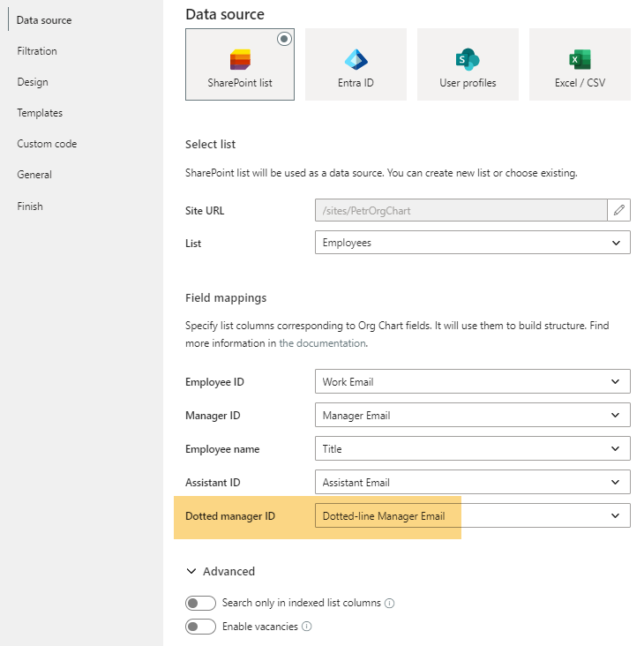Screen dimensions: 644x646
Task: Click info icon beside indexed list columns
Action: tap(389, 603)
